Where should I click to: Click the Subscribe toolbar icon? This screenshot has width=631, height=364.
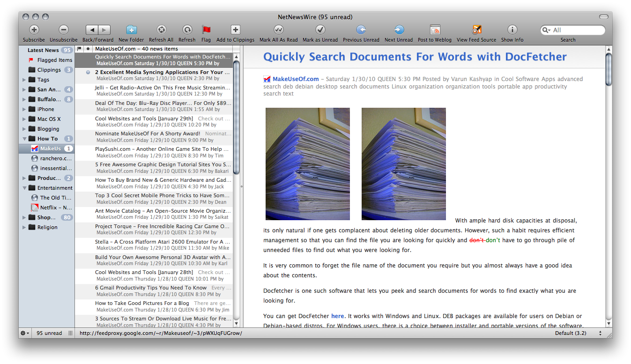[34, 30]
